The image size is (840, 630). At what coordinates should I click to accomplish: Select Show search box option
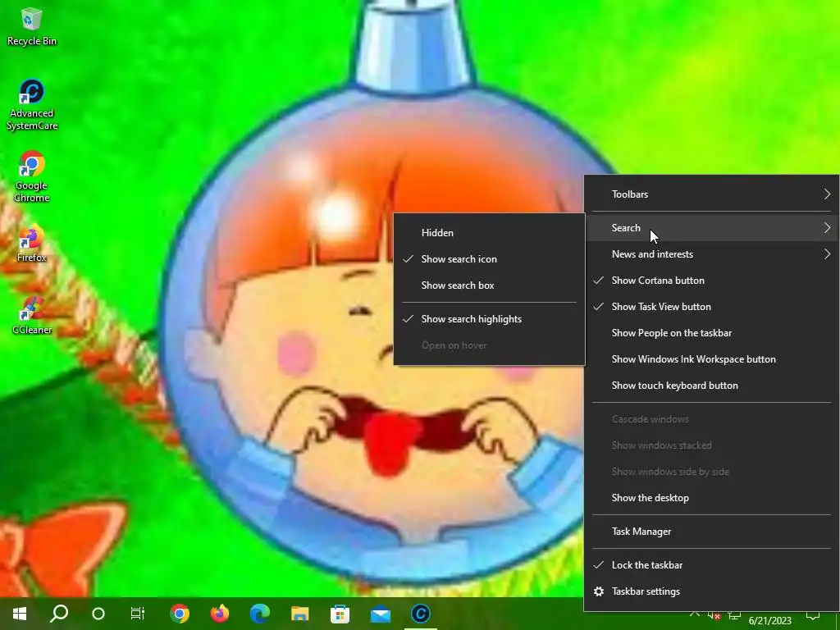pyautogui.click(x=489, y=285)
